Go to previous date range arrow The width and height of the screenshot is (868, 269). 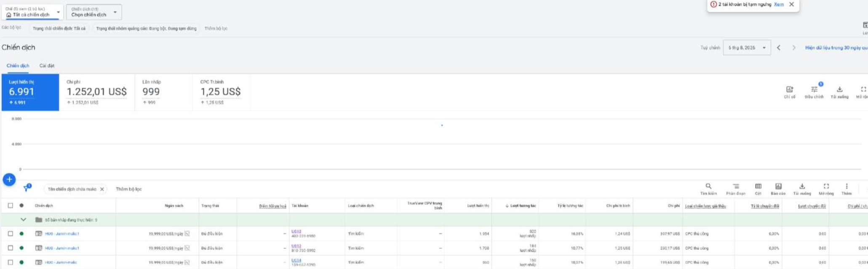(779, 48)
